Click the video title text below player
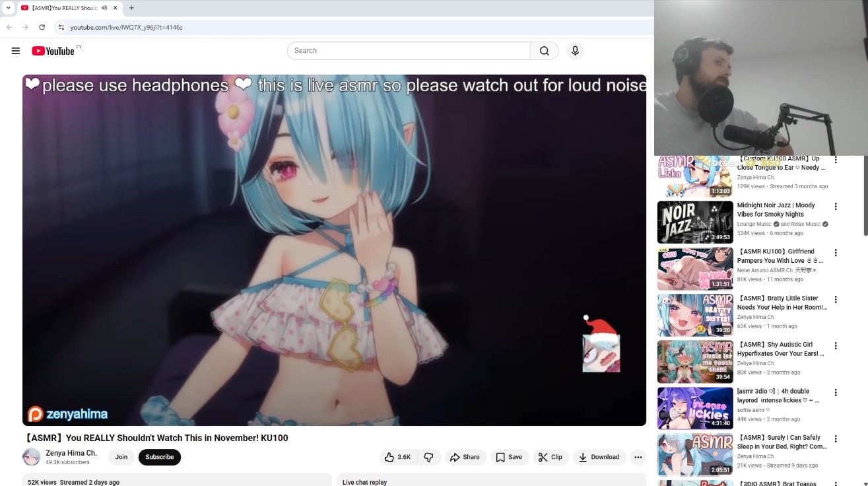 click(156, 438)
